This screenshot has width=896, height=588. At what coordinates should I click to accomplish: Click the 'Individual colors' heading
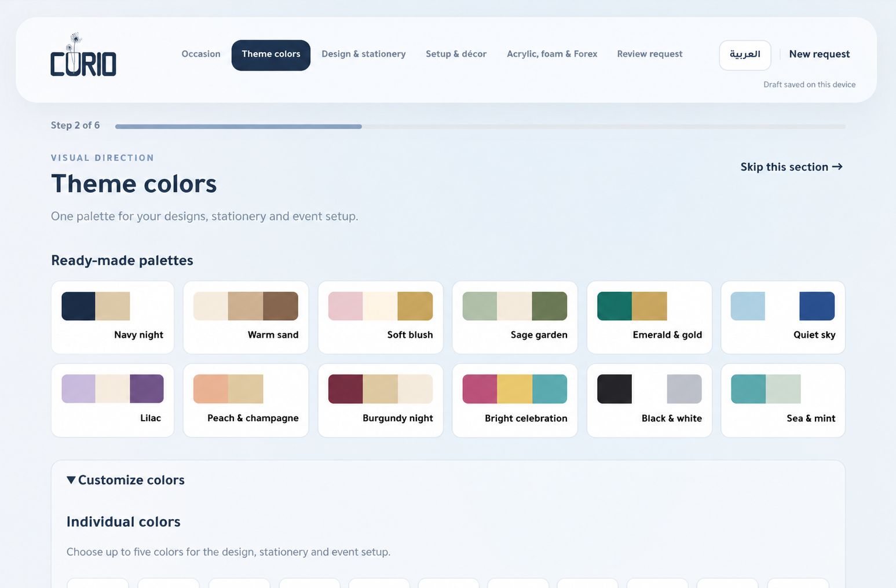[x=123, y=522]
